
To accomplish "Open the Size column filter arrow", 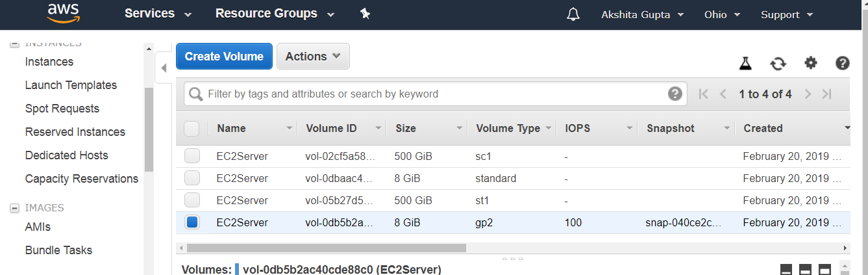I will pyautogui.click(x=460, y=129).
